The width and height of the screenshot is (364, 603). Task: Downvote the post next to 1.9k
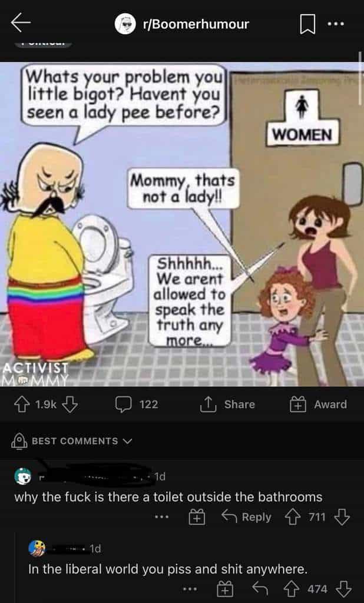(70, 404)
